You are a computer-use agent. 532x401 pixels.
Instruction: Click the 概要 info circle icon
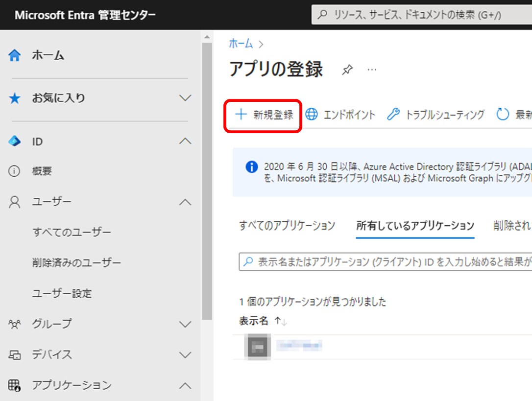tap(15, 171)
